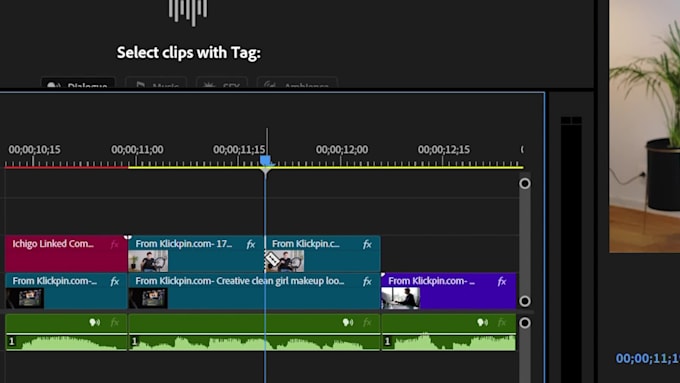Image resolution: width=680 pixels, height=383 pixels.
Task: Click dialogue tag icon on middle audio clip
Action: (x=348, y=322)
